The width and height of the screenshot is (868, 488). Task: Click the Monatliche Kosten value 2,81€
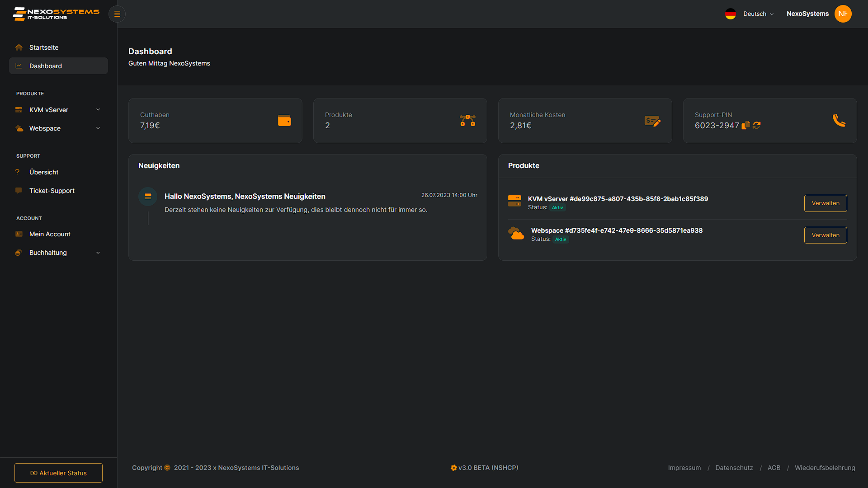point(521,126)
